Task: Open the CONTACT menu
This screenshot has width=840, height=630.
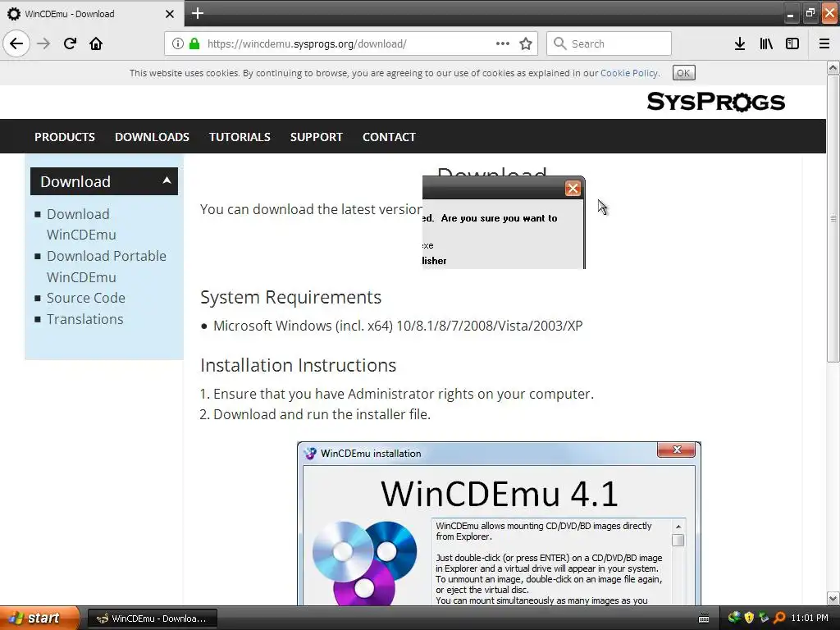Action: click(x=389, y=137)
